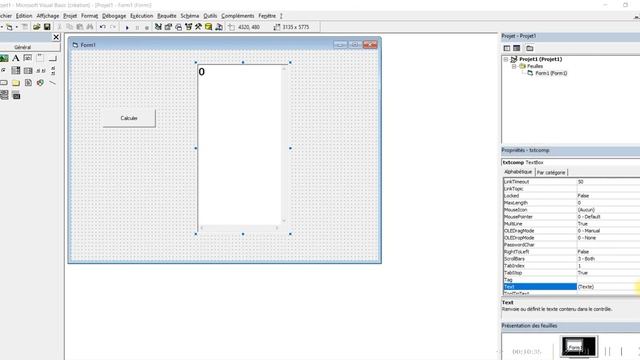Click View Code icon in Project panel
The image size is (640, 360).
507,48
